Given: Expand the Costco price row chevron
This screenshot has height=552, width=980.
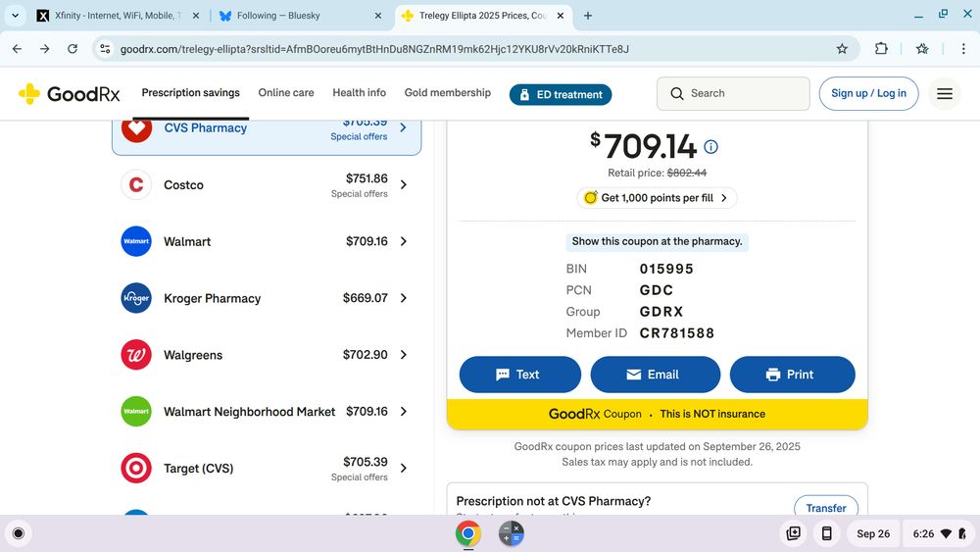Looking at the screenshot, I should tap(403, 184).
